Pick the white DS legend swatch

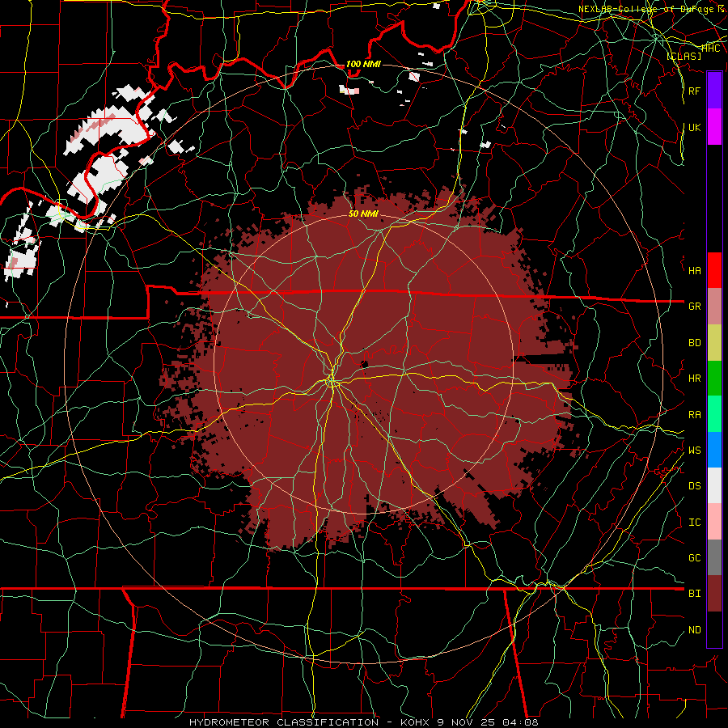(714, 485)
